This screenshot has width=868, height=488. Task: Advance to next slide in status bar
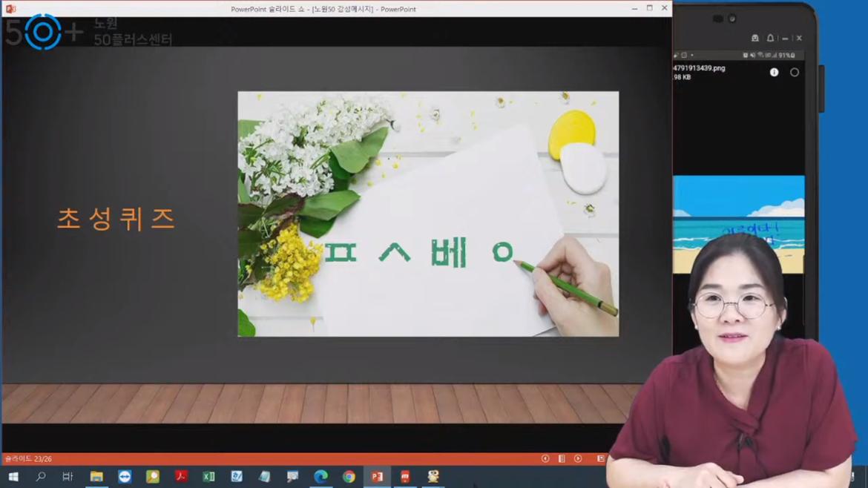(578, 458)
